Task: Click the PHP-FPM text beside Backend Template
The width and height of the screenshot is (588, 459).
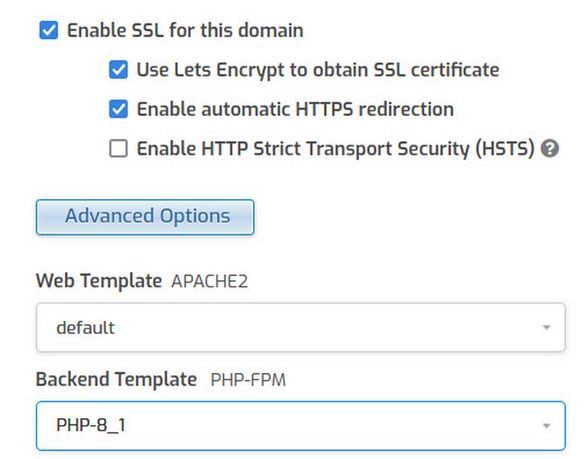Action: 248,380
